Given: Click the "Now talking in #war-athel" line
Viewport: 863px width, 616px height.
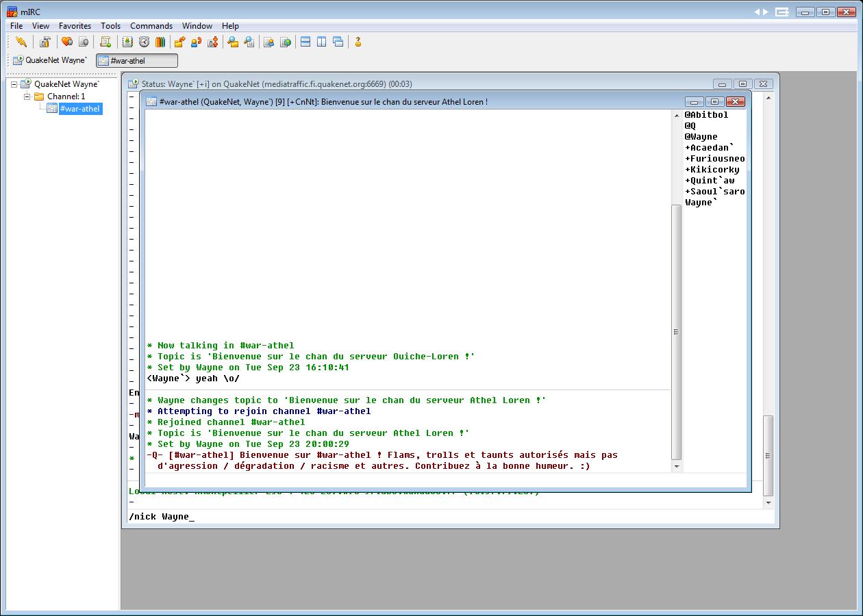Looking at the screenshot, I should (x=221, y=346).
